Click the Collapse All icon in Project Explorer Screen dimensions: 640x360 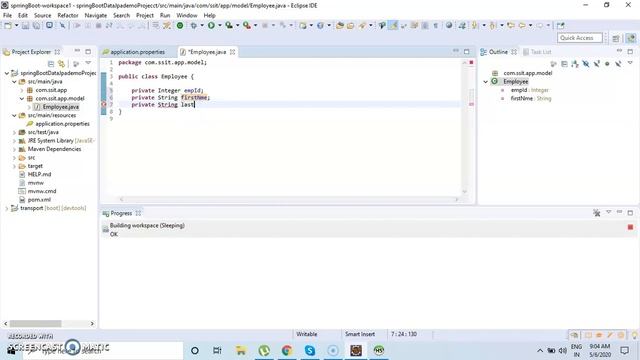click(51, 64)
